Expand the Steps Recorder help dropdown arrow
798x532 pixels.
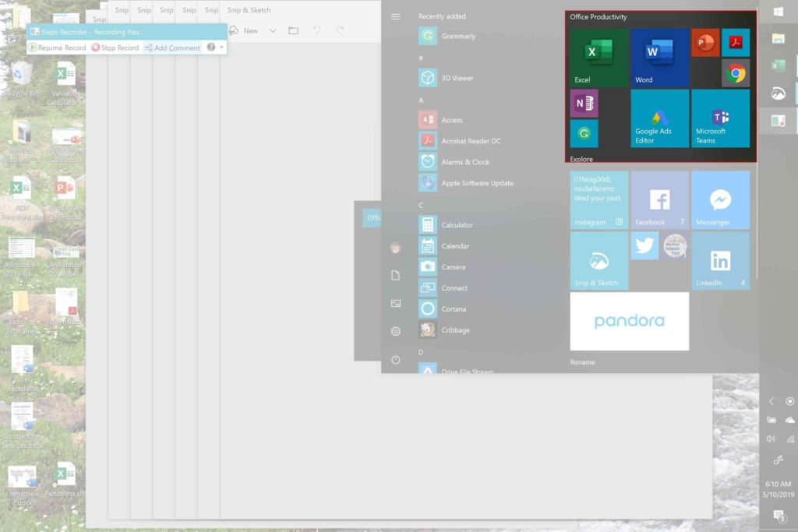[222, 48]
